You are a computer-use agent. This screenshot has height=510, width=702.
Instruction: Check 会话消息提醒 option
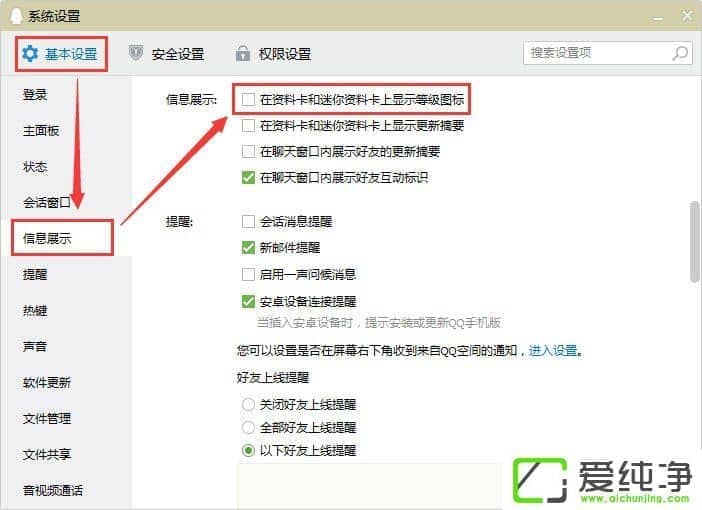(x=248, y=221)
